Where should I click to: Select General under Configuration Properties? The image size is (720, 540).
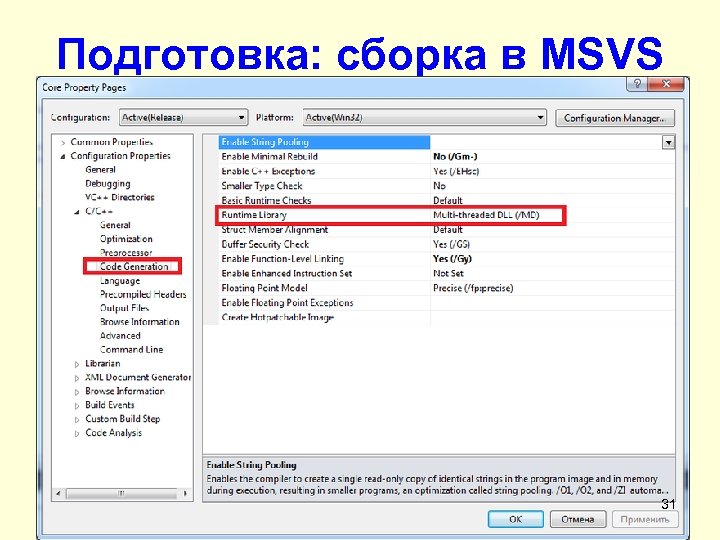pos(101,169)
